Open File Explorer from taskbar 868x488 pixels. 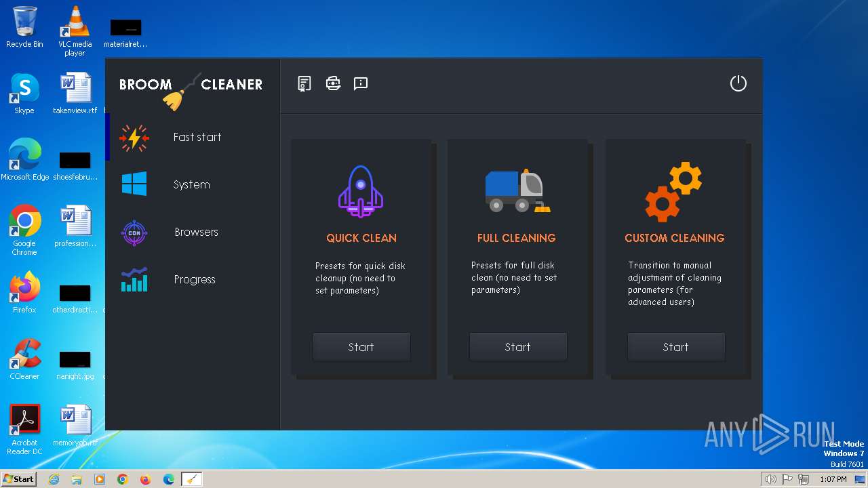tap(77, 479)
